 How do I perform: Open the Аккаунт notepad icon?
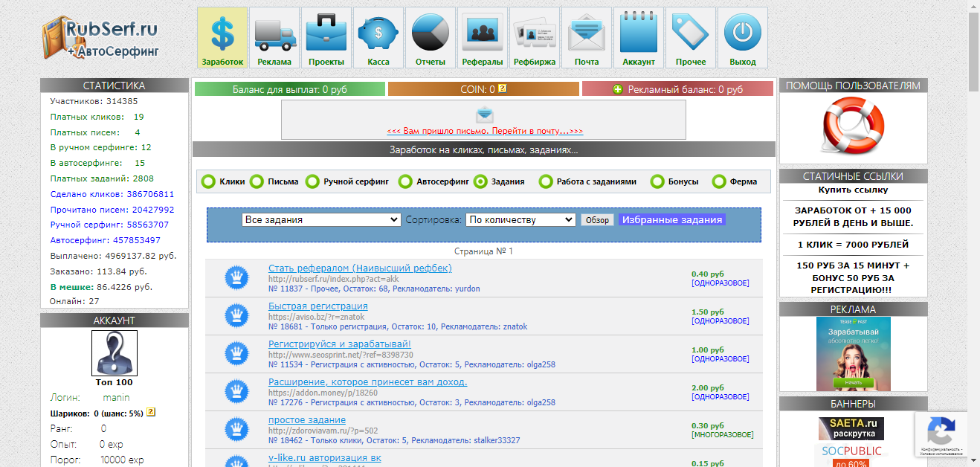pyautogui.click(x=639, y=38)
